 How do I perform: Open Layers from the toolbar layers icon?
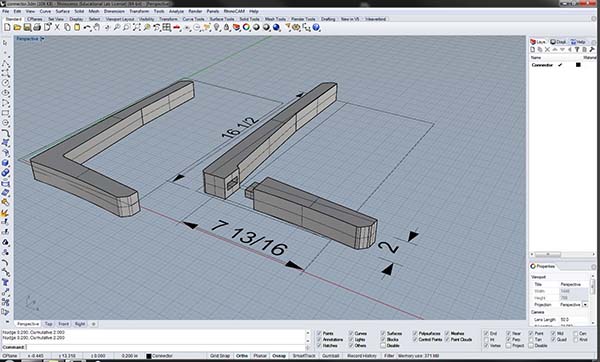tap(236, 27)
